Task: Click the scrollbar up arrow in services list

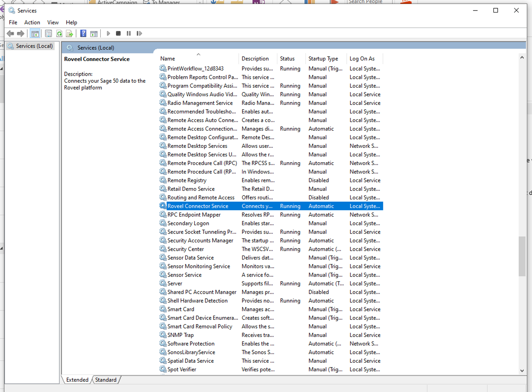Action: (522, 57)
